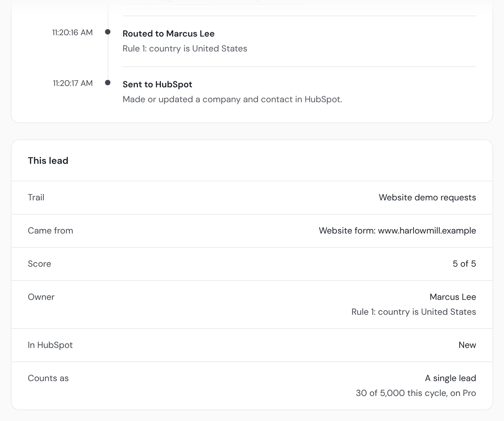Click the 'In HubSpot' row label
The height and width of the screenshot is (421, 504).
pos(50,345)
